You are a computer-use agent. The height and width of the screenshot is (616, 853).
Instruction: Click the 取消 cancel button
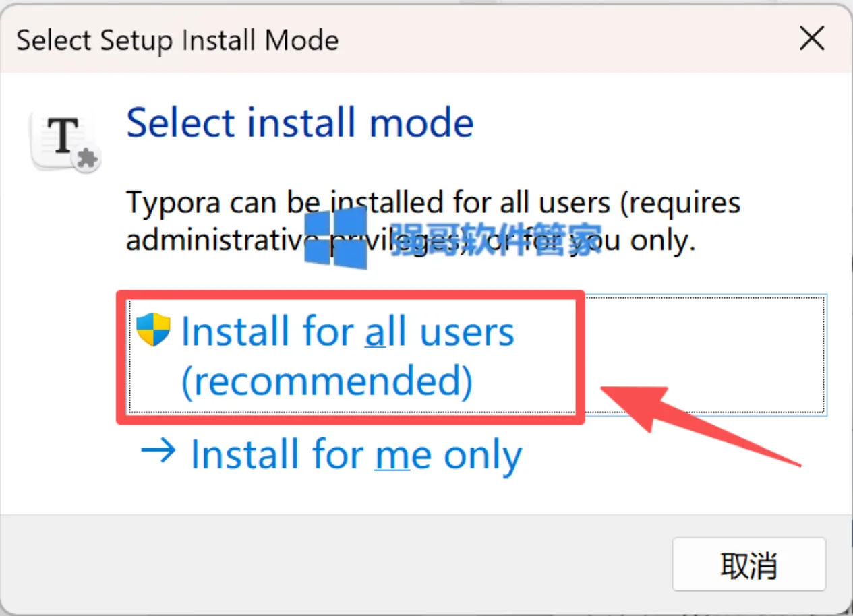(749, 565)
